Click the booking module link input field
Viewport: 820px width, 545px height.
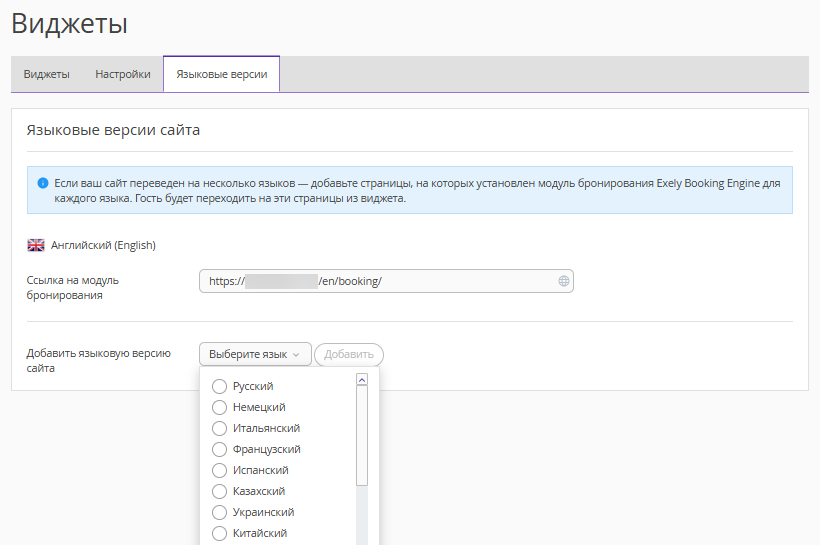click(x=386, y=281)
